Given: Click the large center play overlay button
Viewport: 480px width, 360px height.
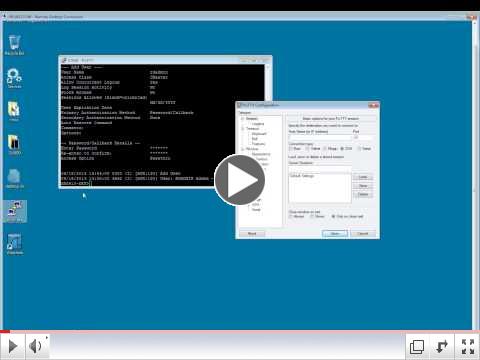Looking at the screenshot, I should tap(239, 180).
